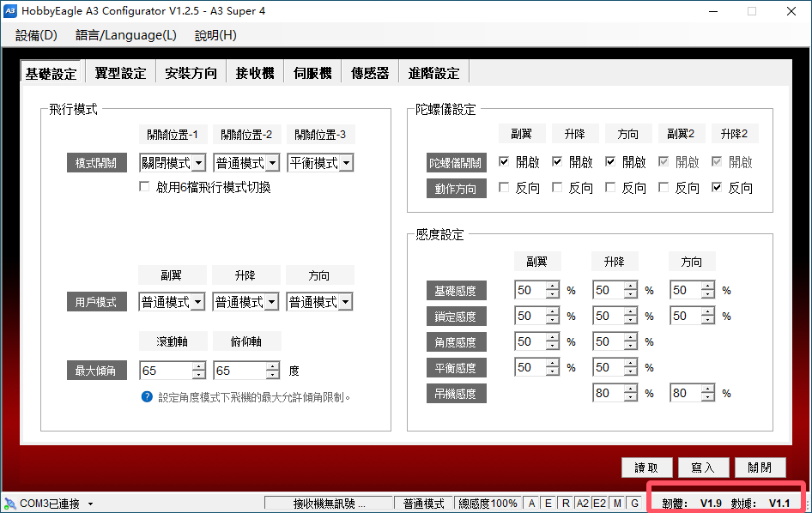The width and height of the screenshot is (812, 513).
Task: Uncheck the aileron (副翼) gyro enable checkbox
Action: coord(504,162)
